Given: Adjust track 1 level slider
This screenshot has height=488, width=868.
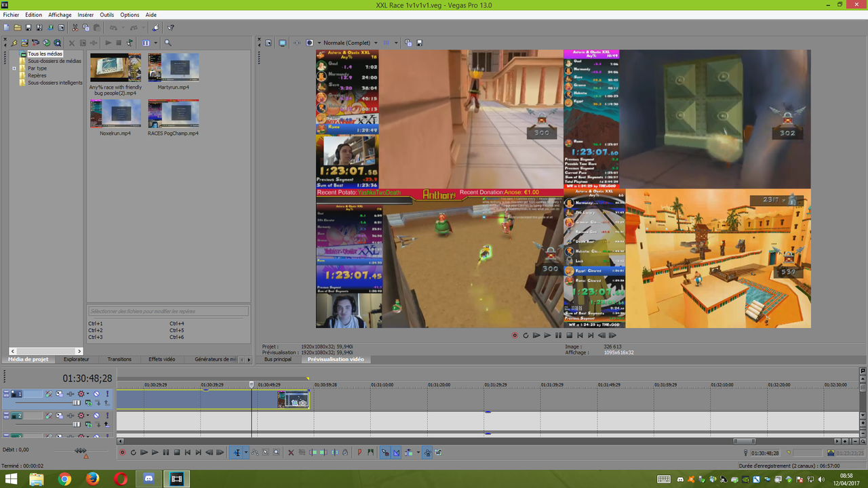Looking at the screenshot, I should 77,403.
